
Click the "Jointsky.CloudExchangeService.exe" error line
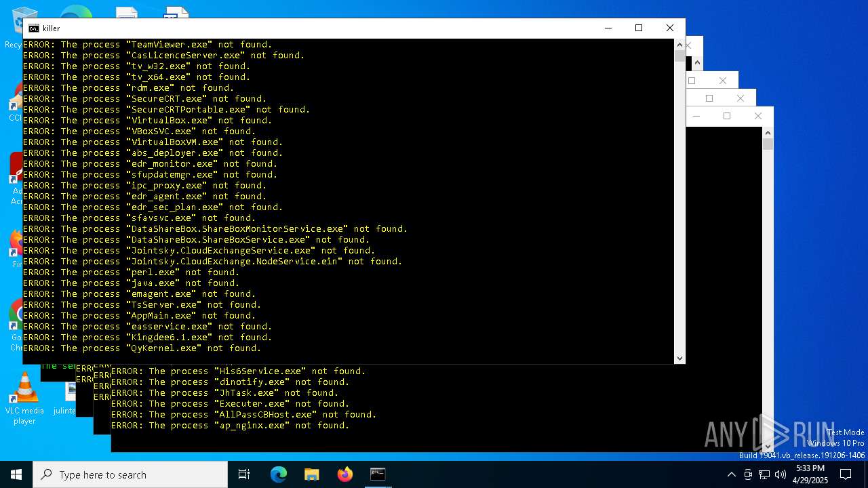coord(199,251)
